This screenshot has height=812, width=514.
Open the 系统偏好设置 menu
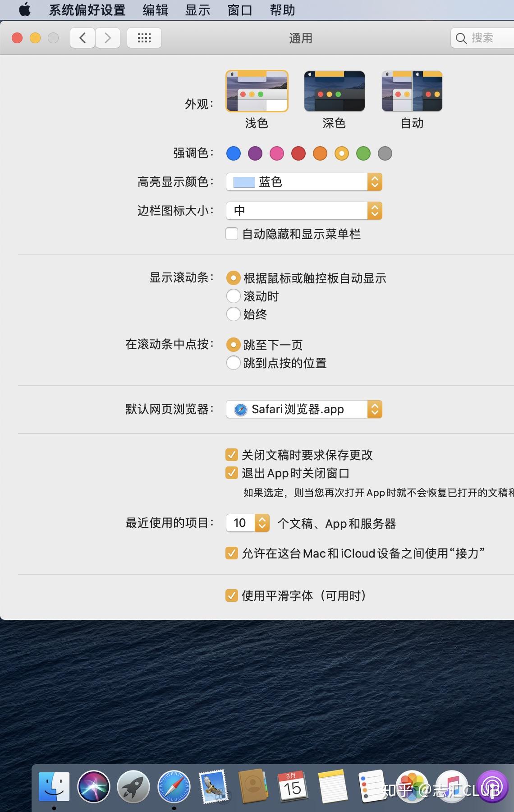click(x=87, y=9)
